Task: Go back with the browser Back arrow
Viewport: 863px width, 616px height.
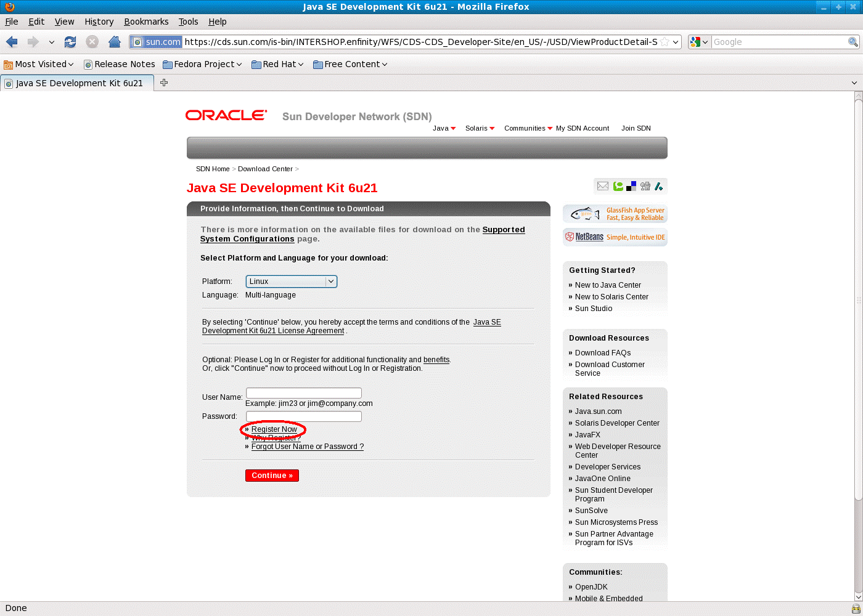Action: [x=12, y=42]
